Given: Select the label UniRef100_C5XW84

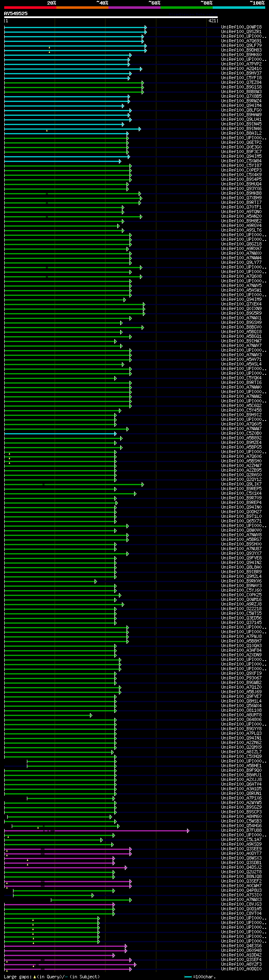Looking at the screenshot, I should 241,161.
